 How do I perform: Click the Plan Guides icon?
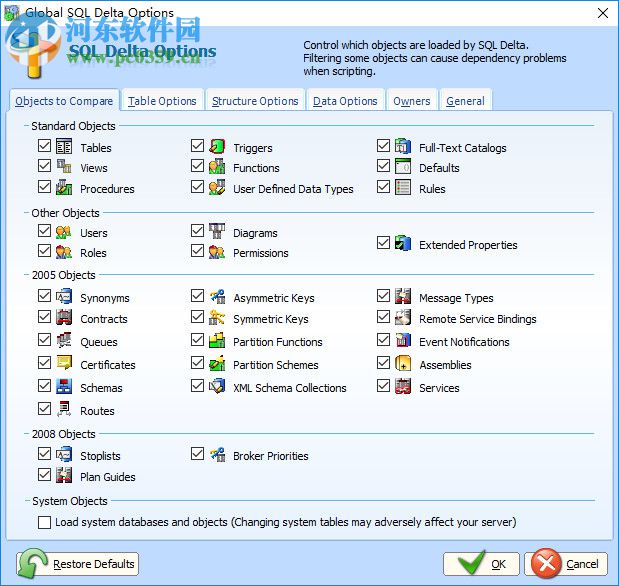[64, 475]
